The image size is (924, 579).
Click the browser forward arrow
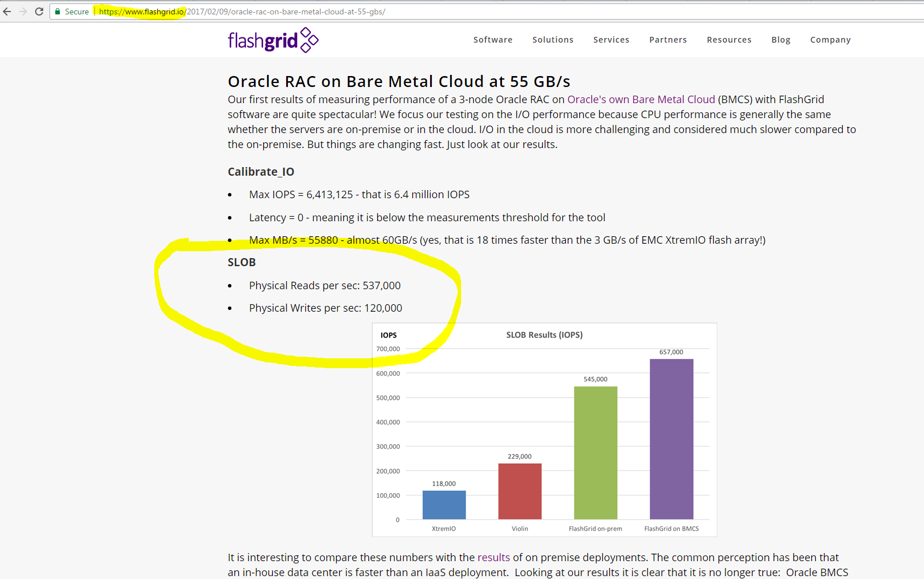pyautogui.click(x=23, y=12)
